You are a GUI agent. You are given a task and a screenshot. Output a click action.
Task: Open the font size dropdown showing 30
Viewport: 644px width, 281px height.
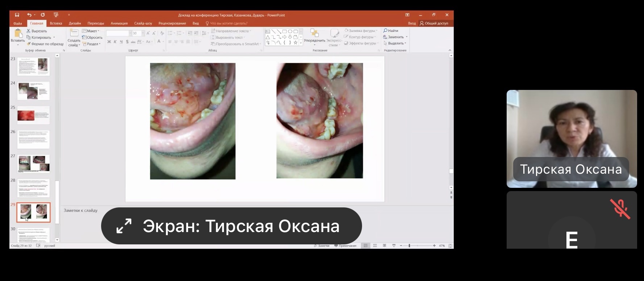[143, 33]
